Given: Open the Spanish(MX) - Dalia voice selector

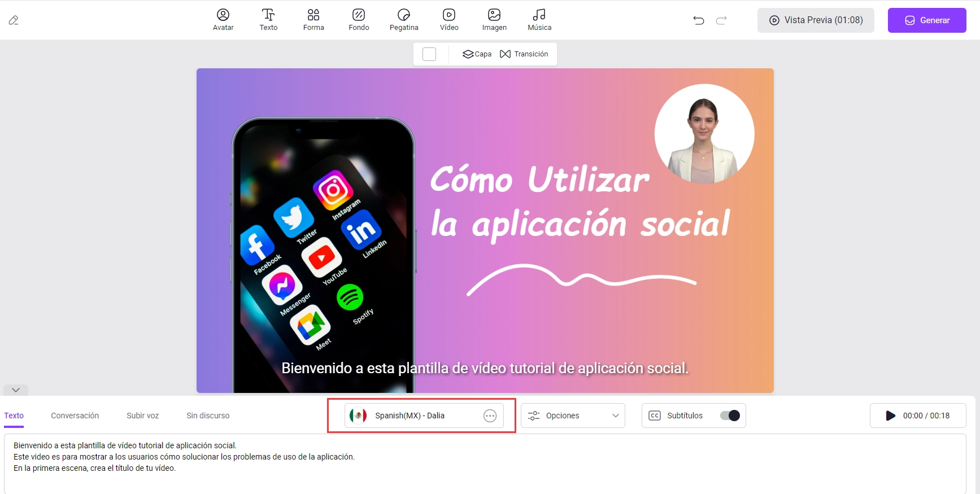Looking at the screenshot, I should click(x=424, y=416).
